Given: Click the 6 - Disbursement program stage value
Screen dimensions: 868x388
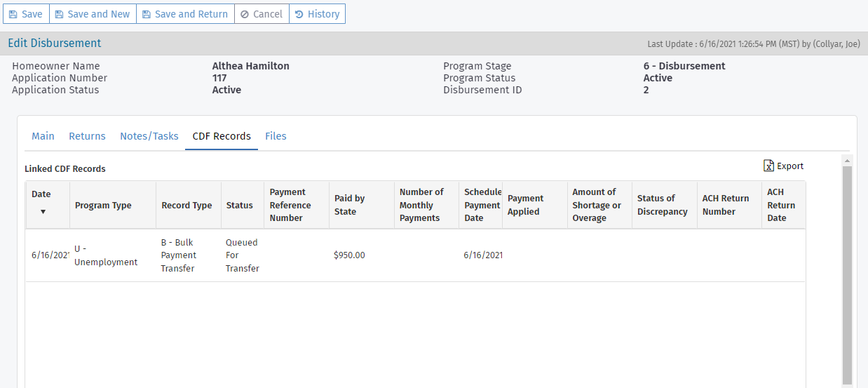Looking at the screenshot, I should pos(684,66).
